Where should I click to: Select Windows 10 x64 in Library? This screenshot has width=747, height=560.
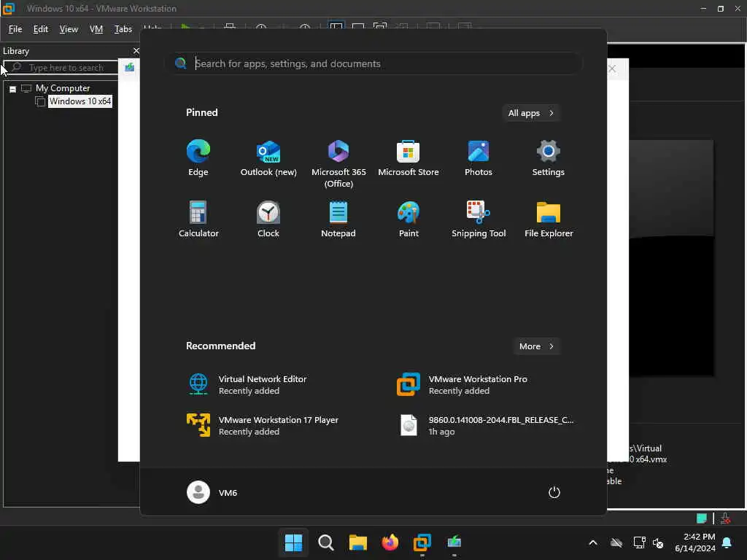(x=80, y=101)
